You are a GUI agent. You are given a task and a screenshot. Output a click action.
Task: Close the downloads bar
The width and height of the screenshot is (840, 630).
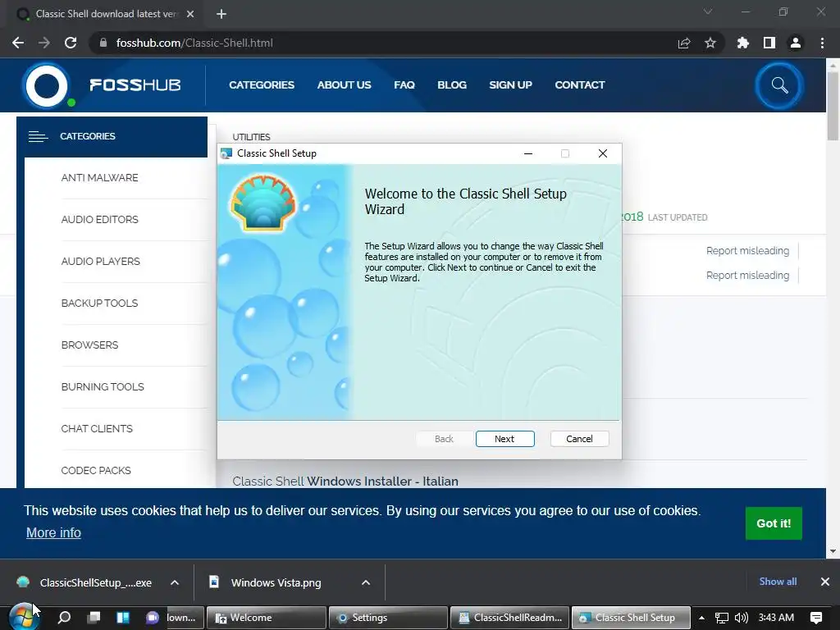[x=825, y=582]
